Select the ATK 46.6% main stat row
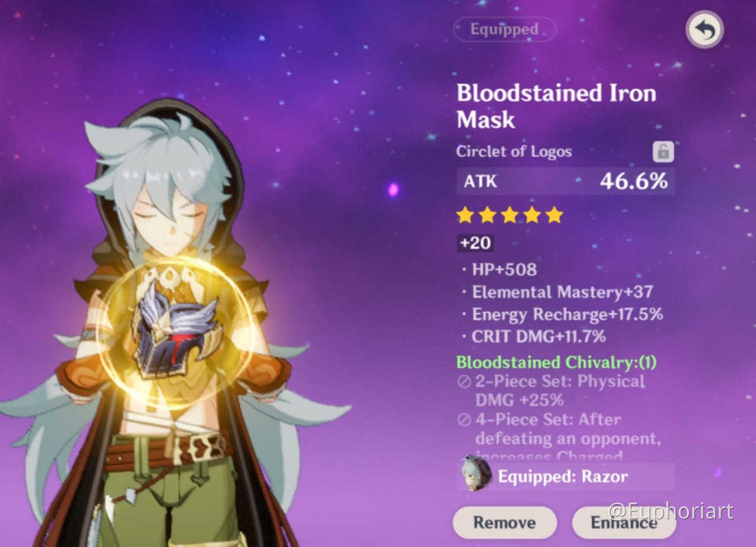This screenshot has height=547, width=756. (x=565, y=181)
